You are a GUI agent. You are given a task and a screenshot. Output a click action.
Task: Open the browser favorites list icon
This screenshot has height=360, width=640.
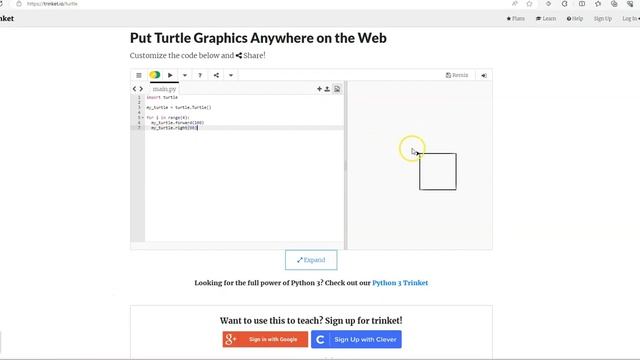click(598, 4)
